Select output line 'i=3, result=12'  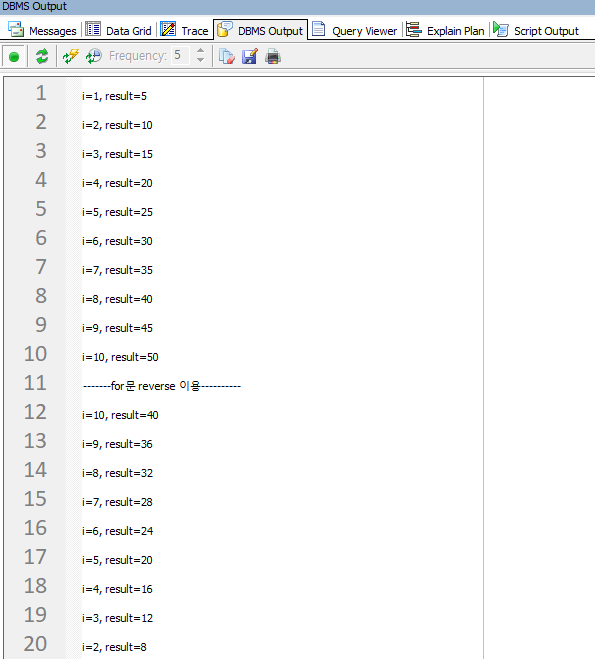click(x=117, y=618)
